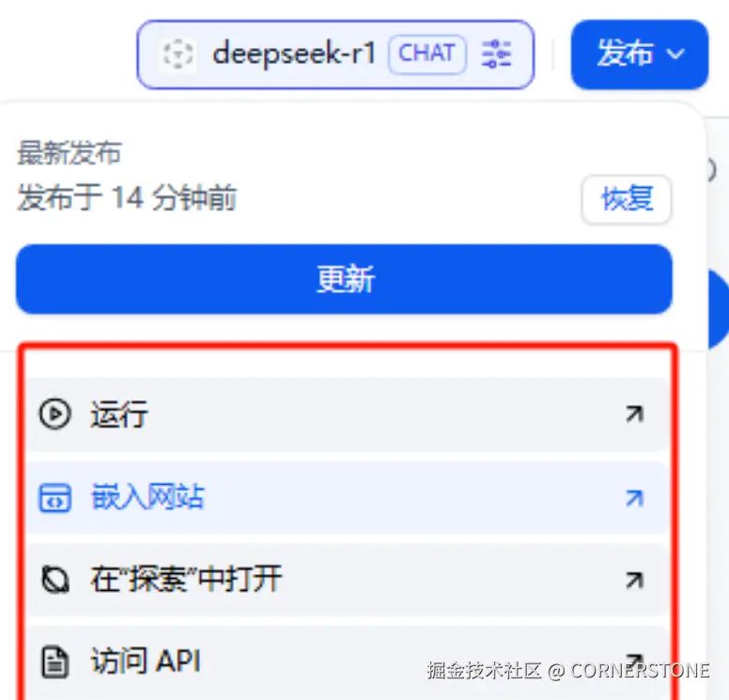
Task: Click the 发布于 14 分钟前 status text
Action: click(127, 197)
